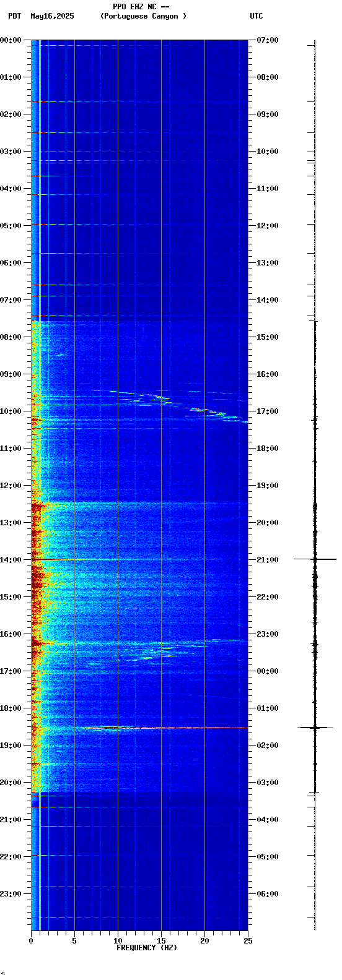Click the 22:00 label on PDT axis
The height and width of the screenshot is (980, 342).
tap(11, 857)
